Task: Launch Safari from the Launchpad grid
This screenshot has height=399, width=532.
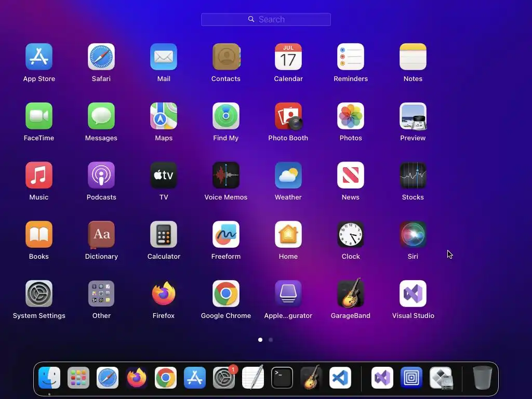Action: (x=101, y=57)
